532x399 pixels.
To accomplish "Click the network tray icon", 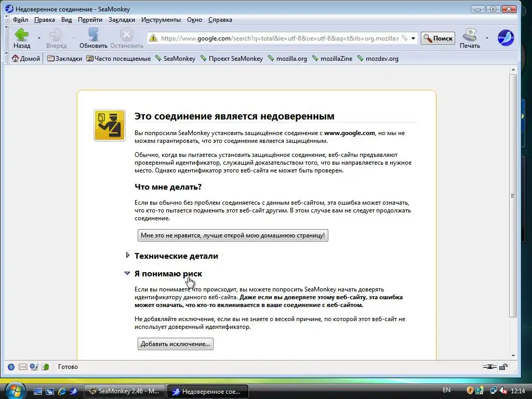I will click(494, 391).
